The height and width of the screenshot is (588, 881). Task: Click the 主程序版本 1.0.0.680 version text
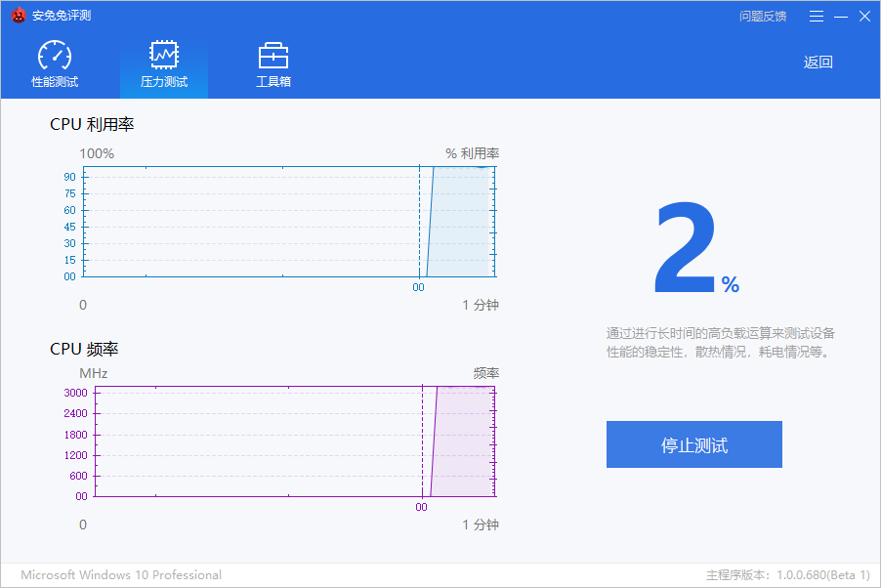(788, 575)
